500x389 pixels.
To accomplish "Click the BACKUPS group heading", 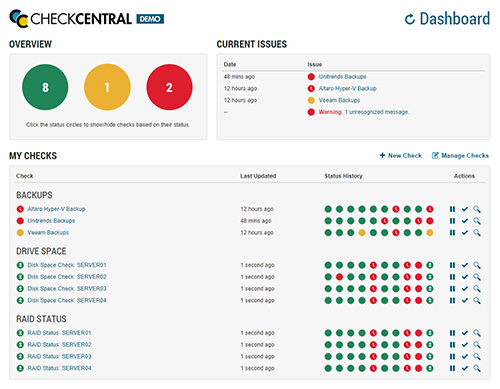I will [x=34, y=195].
